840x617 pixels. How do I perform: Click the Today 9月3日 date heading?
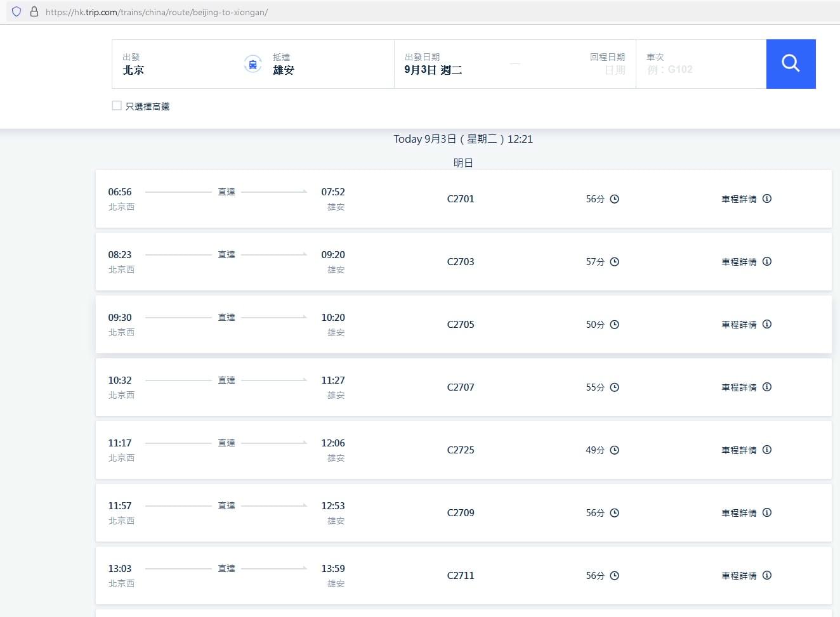463,140
